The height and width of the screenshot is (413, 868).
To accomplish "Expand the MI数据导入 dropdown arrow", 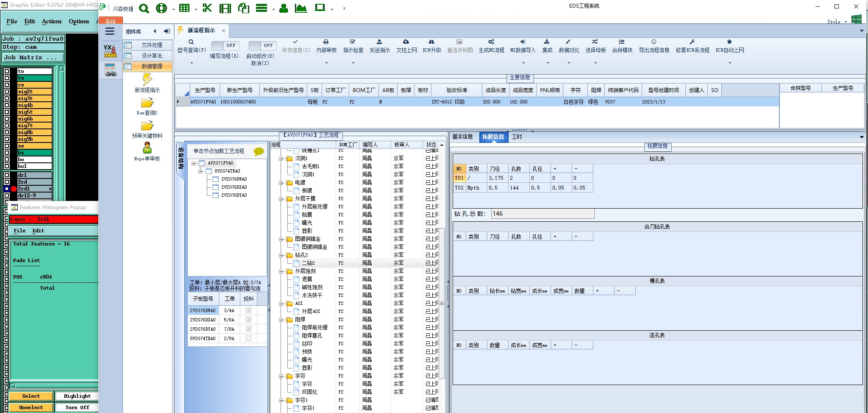I will pyautogui.click(x=523, y=63).
